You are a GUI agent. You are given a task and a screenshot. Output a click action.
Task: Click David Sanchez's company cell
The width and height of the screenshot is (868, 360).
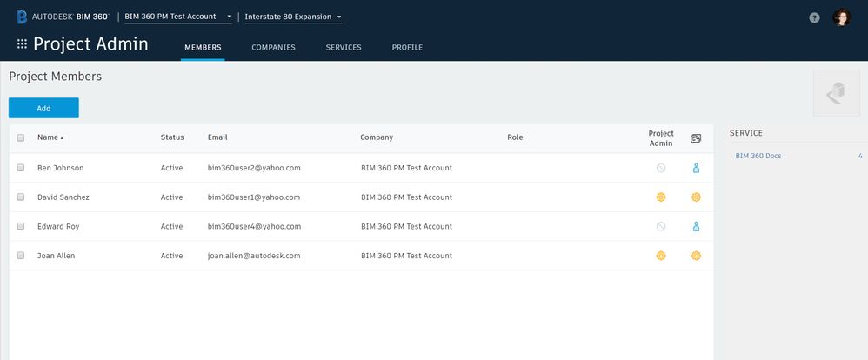(407, 197)
